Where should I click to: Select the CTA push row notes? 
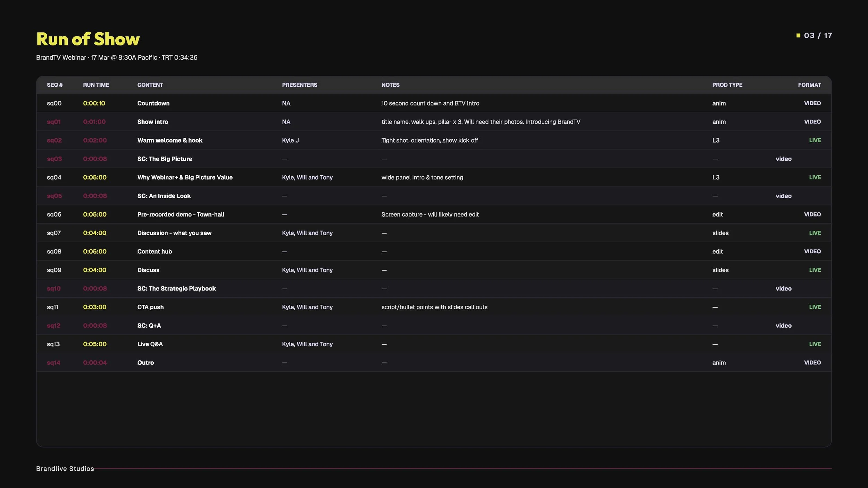coord(434,307)
